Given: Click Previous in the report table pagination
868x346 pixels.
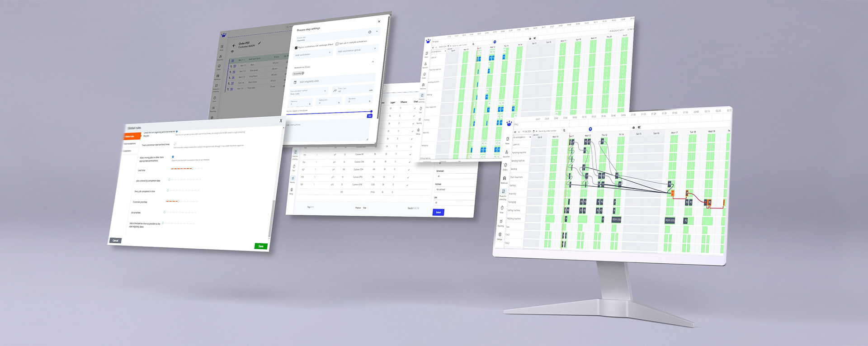Looking at the screenshot, I should click(x=358, y=208).
